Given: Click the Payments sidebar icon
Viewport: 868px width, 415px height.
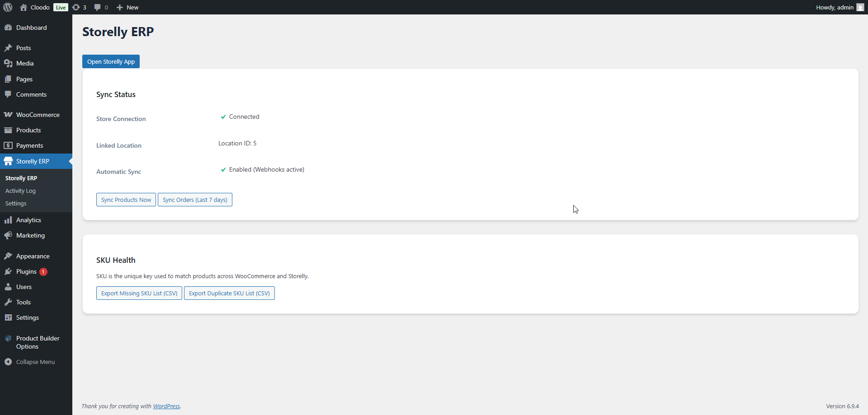Looking at the screenshot, I should pyautogui.click(x=8, y=145).
